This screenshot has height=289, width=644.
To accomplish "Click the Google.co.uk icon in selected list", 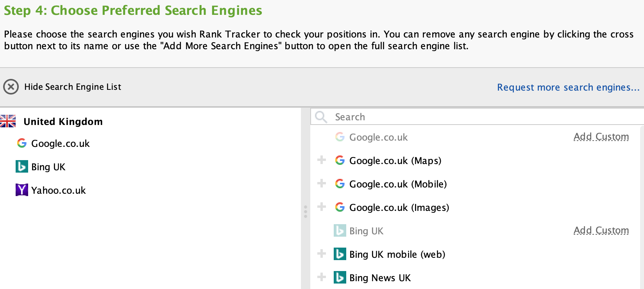I will [x=22, y=143].
